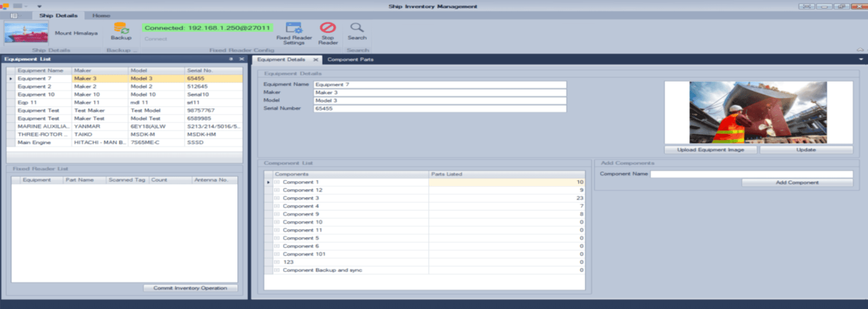The width and height of the screenshot is (868, 309).
Task: Click the Upload Equipment Image button
Action: click(710, 150)
